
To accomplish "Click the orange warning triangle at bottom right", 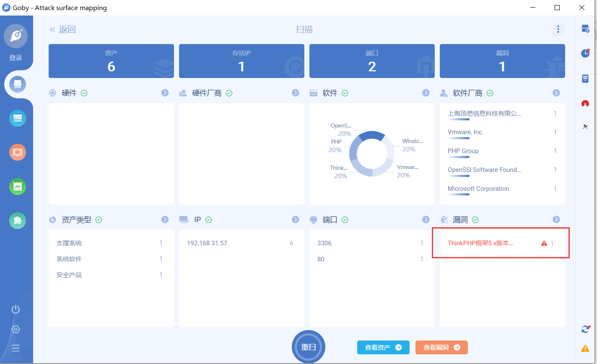I will pyautogui.click(x=585, y=348).
